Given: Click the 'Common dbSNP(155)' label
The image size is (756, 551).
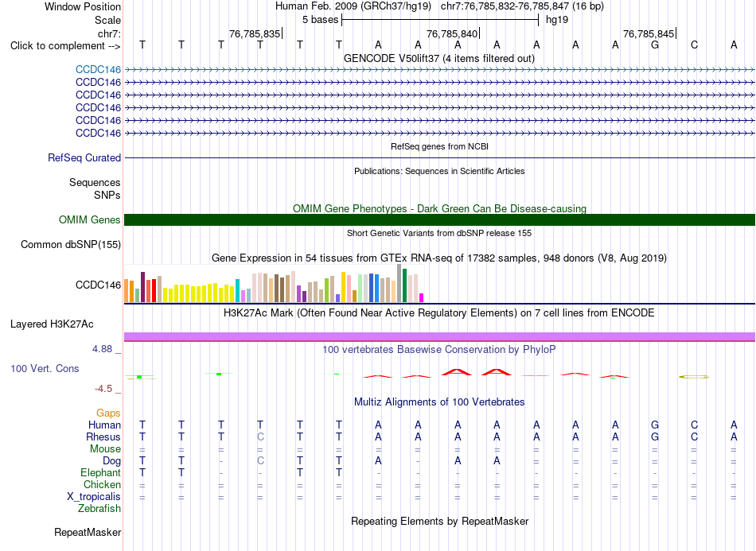Looking at the screenshot, I should [x=70, y=244].
